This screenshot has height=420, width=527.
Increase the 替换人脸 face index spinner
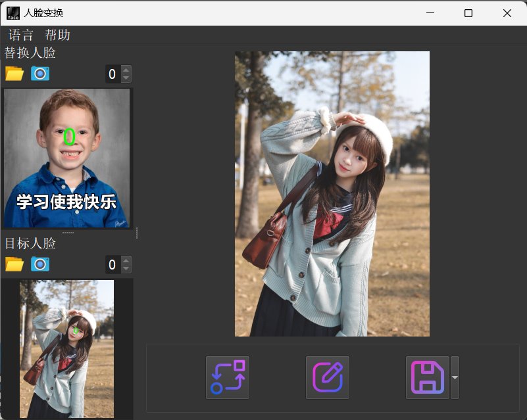[x=126, y=70]
